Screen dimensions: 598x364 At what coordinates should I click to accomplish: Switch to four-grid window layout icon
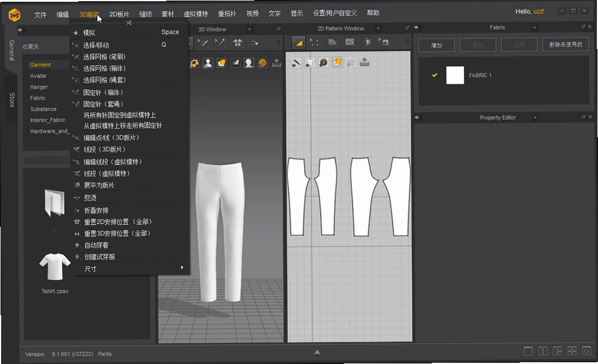coord(572,351)
